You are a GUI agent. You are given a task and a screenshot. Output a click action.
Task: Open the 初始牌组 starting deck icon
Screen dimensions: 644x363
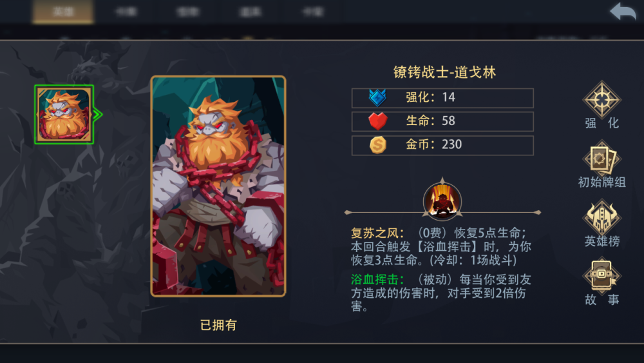tap(601, 159)
